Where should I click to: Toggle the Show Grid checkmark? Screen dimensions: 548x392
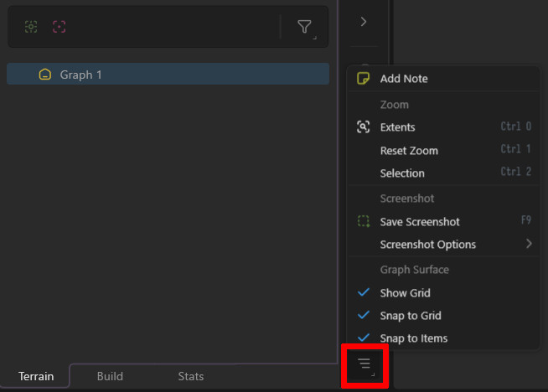click(x=363, y=293)
